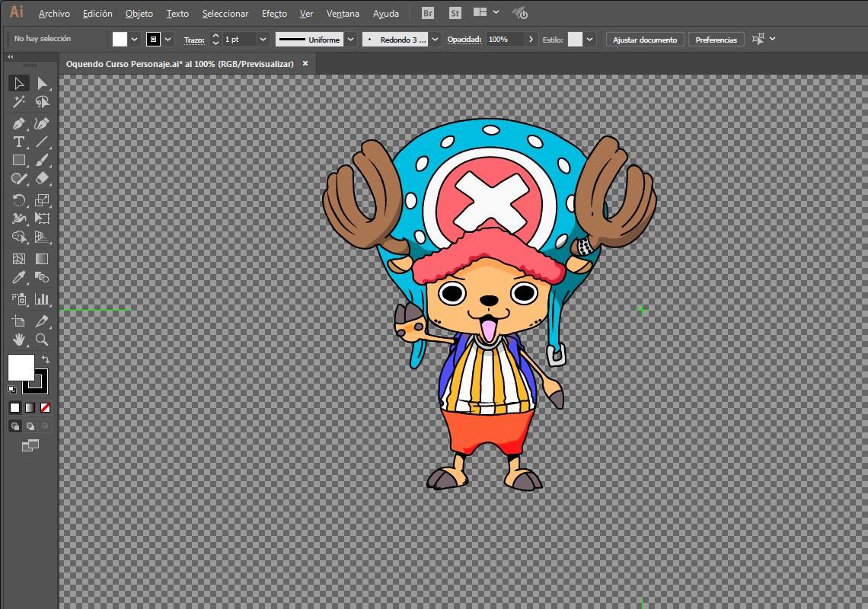868x609 pixels.
Task: Click the Ajustar documento button
Action: tap(645, 40)
